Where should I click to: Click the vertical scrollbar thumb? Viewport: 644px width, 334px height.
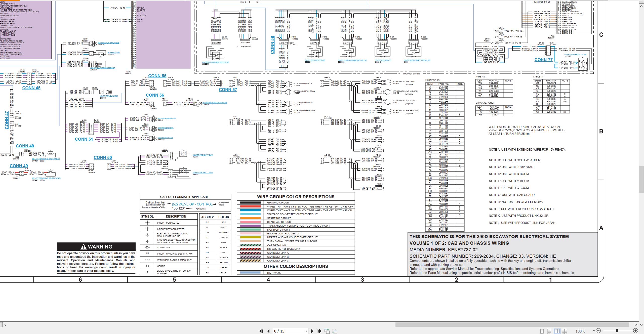[x=641, y=179]
